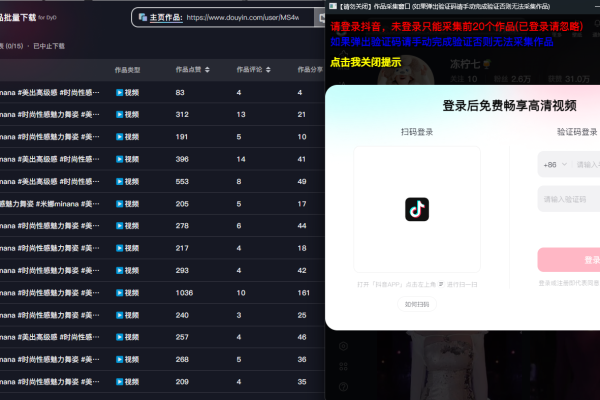
Task: Click video icon in row with 396 likes
Action: [119, 159]
